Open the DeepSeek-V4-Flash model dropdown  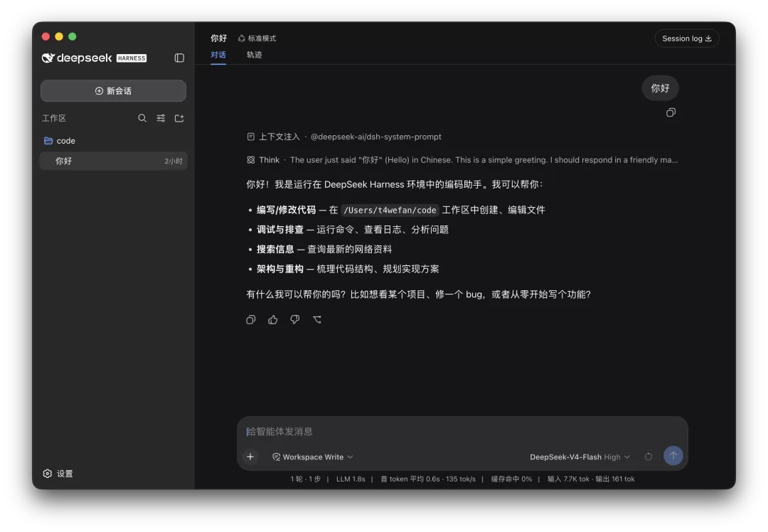[x=580, y=457]
